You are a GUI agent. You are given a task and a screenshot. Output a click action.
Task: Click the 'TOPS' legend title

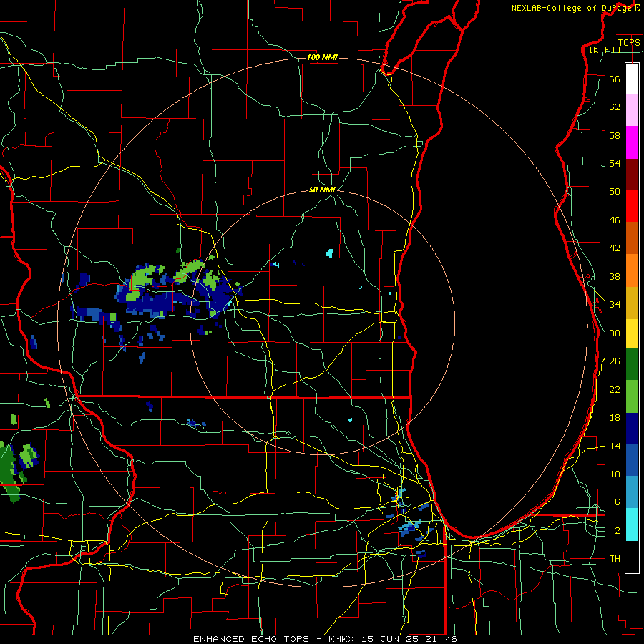click(629, 42)
